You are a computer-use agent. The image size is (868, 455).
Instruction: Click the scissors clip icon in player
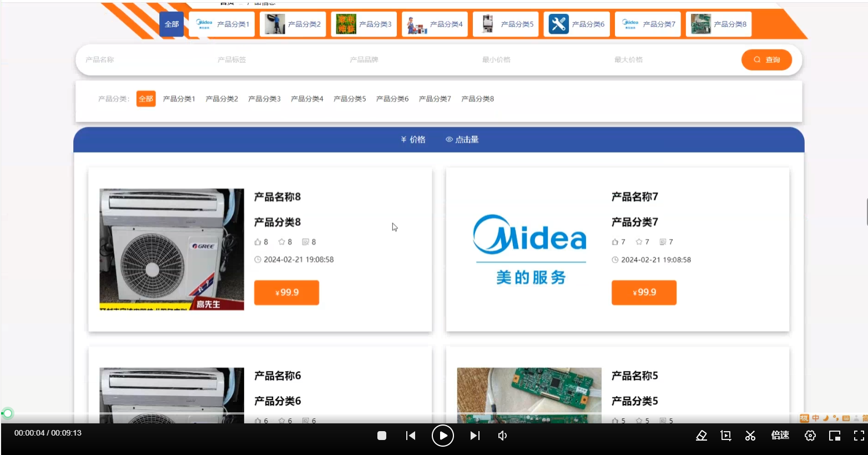click(750, 436)
